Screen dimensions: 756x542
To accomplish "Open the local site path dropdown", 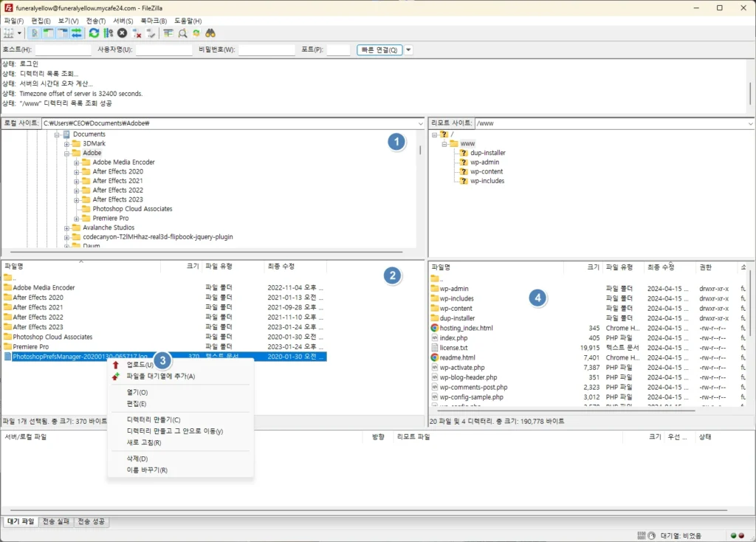I will (x=420, y=123).
